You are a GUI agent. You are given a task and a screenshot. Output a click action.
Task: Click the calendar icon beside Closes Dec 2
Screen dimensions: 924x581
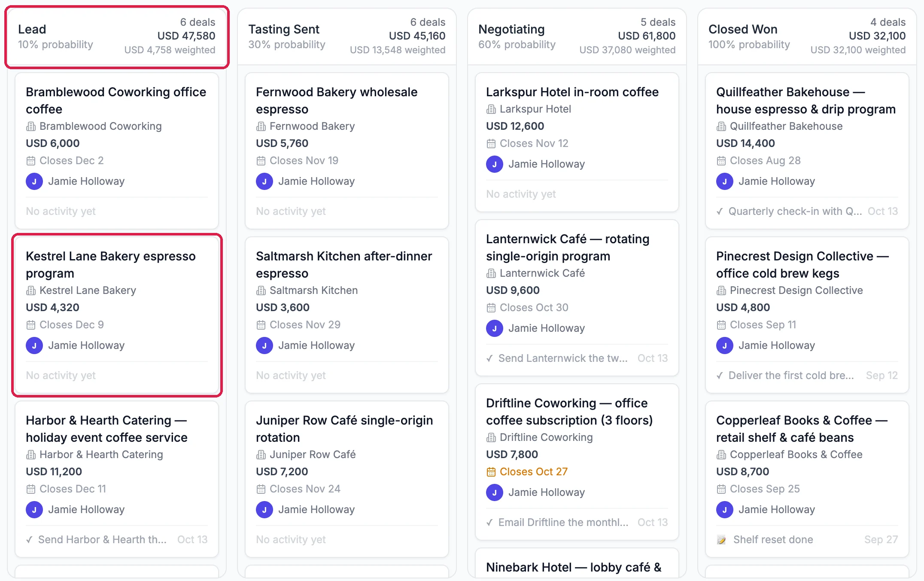[x=31, y=161]
